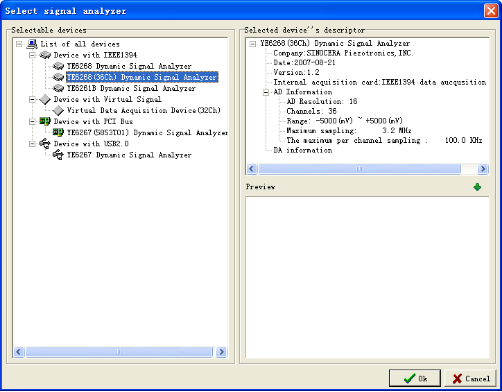502x392 pixels.
Task: Collapse the AD Information node
Action: [266, 92]
